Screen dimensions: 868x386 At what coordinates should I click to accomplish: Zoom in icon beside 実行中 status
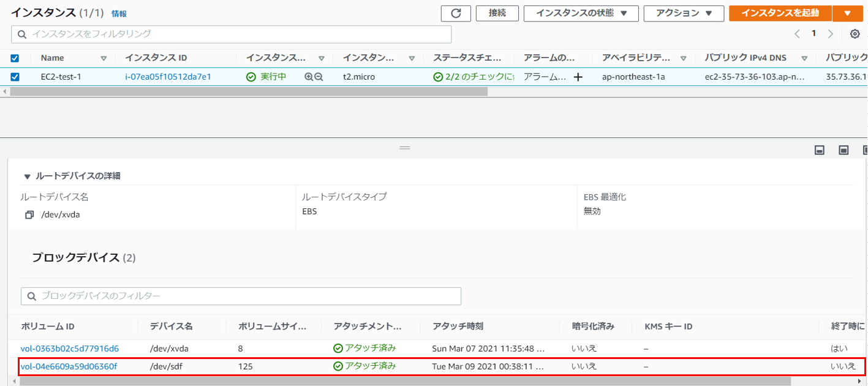click(x=309, y=77)
